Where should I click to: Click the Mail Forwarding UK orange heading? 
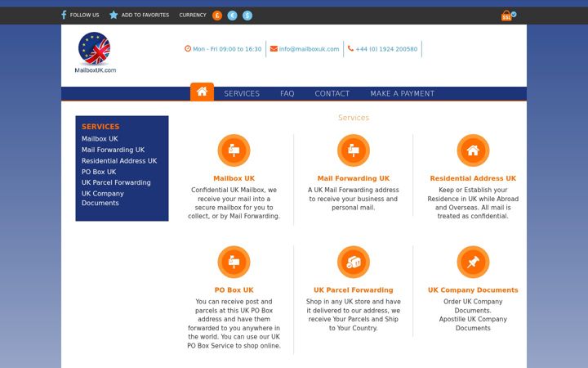coord(354,178)
